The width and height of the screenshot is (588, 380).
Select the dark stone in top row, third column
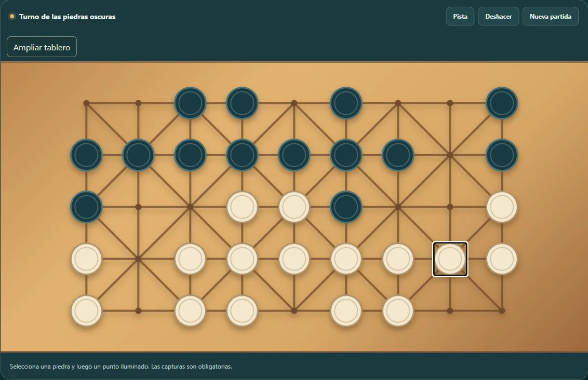coord(190,103)
